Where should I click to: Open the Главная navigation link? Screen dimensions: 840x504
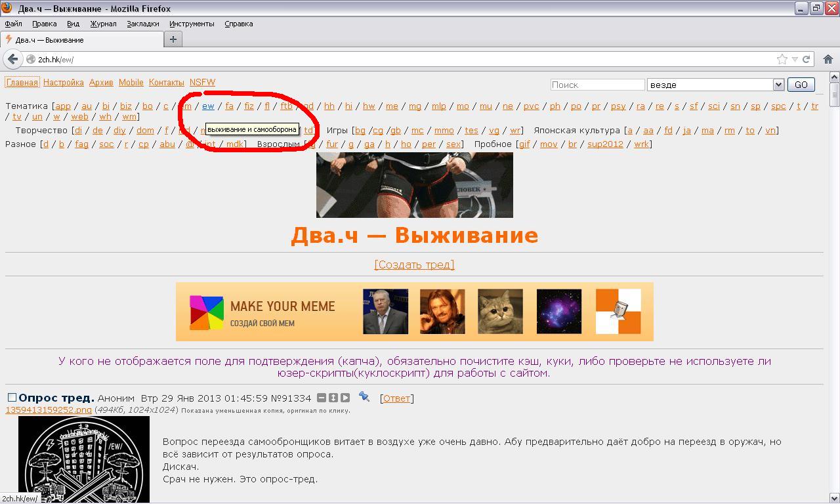click(x=22, y=83)
